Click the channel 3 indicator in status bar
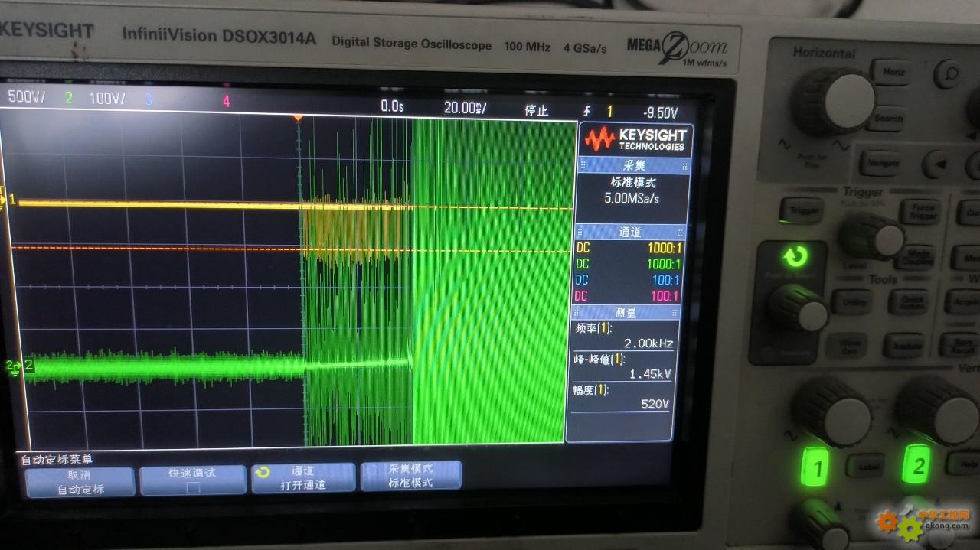The image size is (980, 550). (149, 99)
